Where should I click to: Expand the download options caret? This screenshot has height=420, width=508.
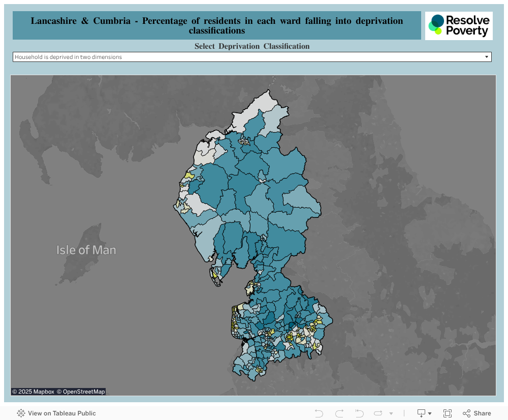point(430,413)
